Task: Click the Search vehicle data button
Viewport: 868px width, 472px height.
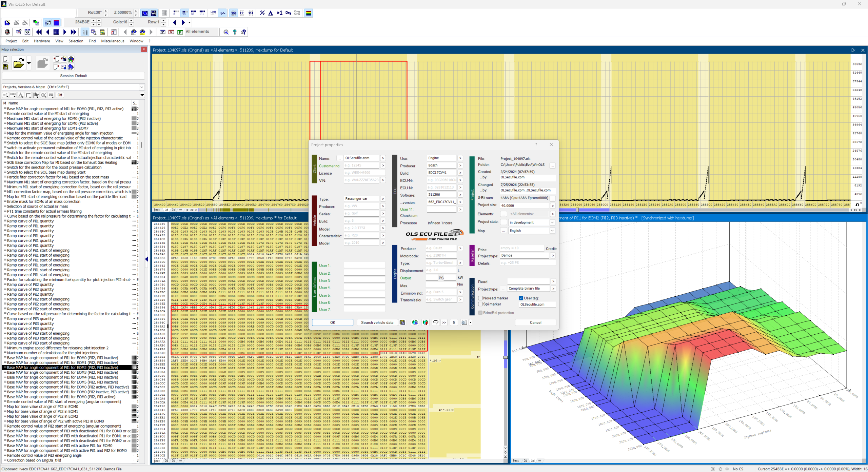Action: (x=377, y=322)
